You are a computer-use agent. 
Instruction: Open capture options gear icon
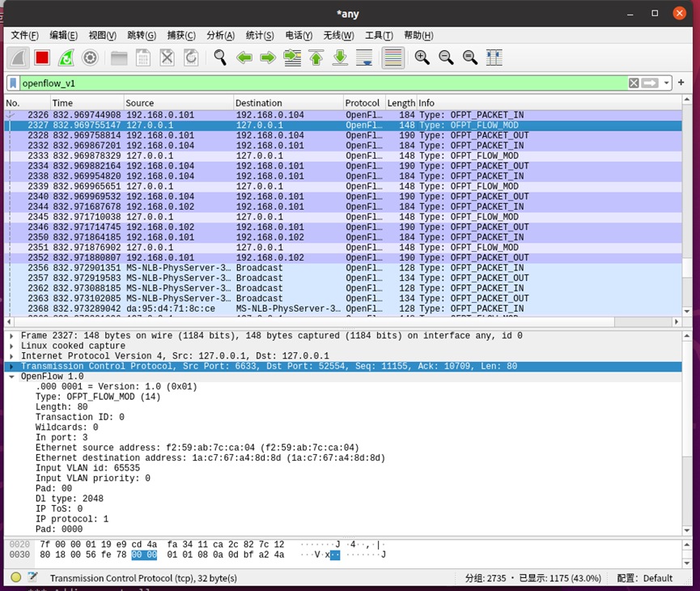click(90, 57)
